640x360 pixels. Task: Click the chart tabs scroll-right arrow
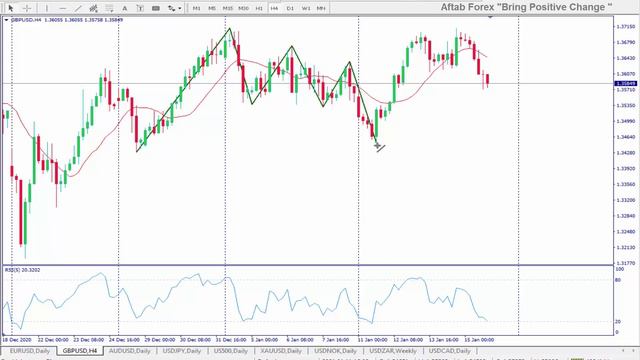pyautogui.click(x=633, y=351)
